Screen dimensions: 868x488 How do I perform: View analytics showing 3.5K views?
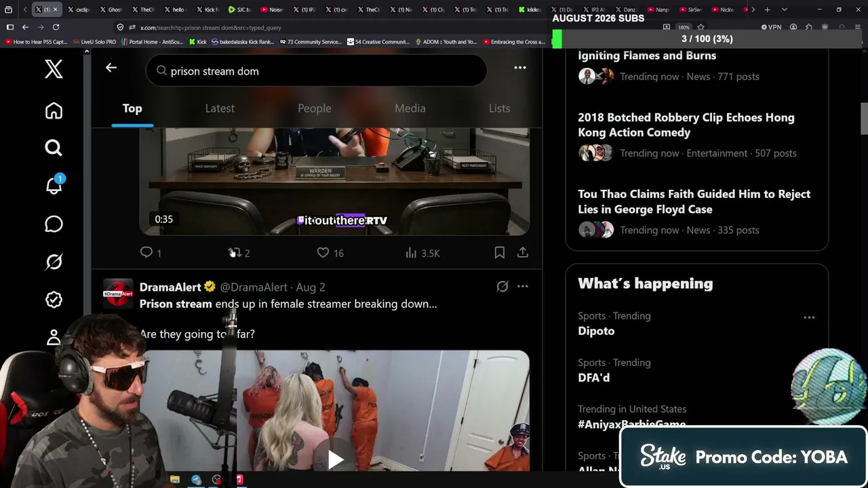coord(422,253)
